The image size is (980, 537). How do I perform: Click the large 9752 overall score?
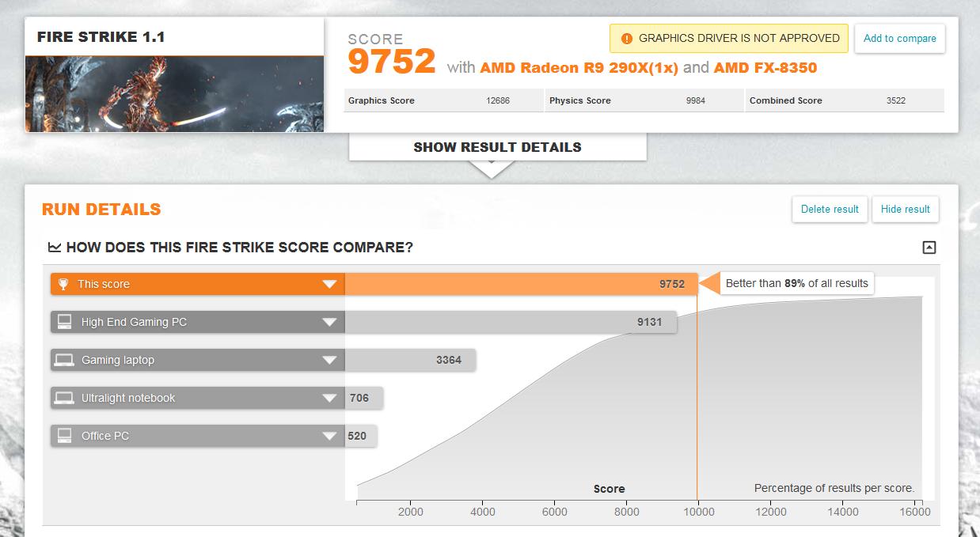(x=392, y=62)
